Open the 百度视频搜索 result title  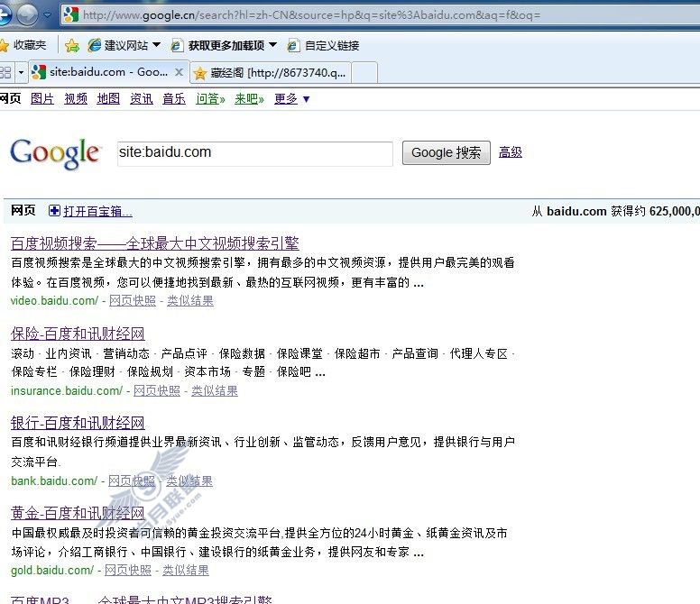coord(155,243)
